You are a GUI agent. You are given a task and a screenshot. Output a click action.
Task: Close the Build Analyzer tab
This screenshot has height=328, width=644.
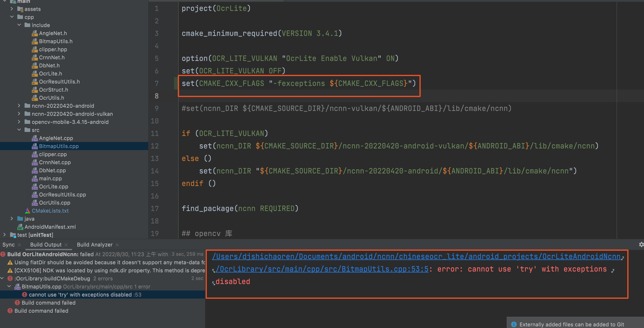(117, 245)
